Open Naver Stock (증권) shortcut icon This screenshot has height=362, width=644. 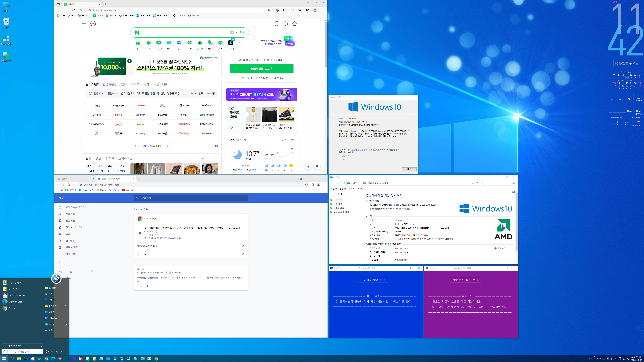[190, 43]
